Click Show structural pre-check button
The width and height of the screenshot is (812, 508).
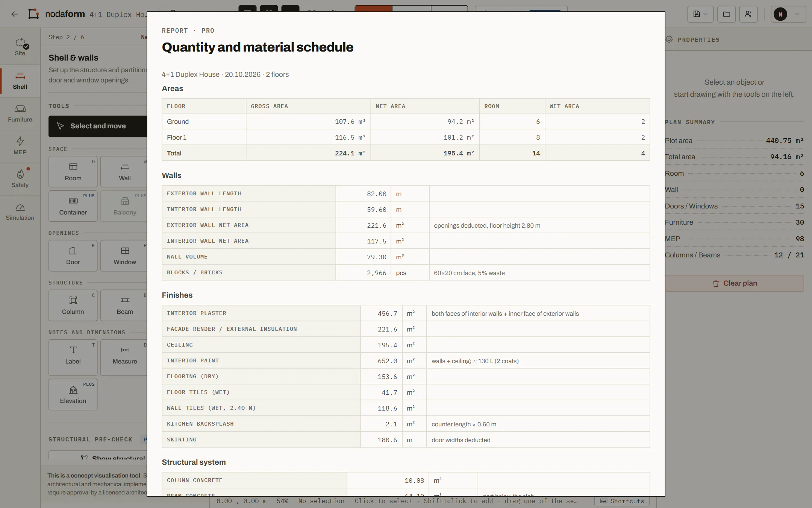click(x=98, y=455)
